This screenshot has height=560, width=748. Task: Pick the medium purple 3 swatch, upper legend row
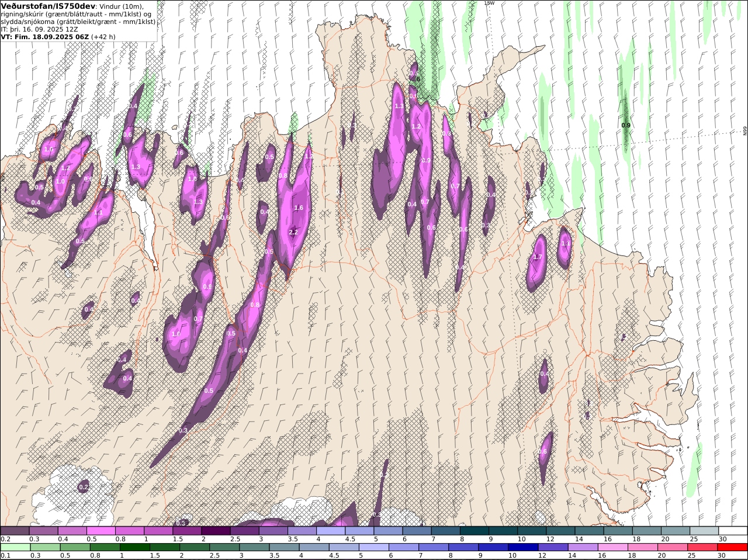[x=273, y=530]
